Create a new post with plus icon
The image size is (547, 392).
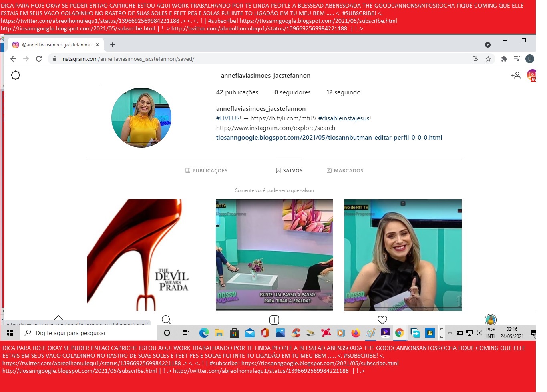(x=274, y=320)
